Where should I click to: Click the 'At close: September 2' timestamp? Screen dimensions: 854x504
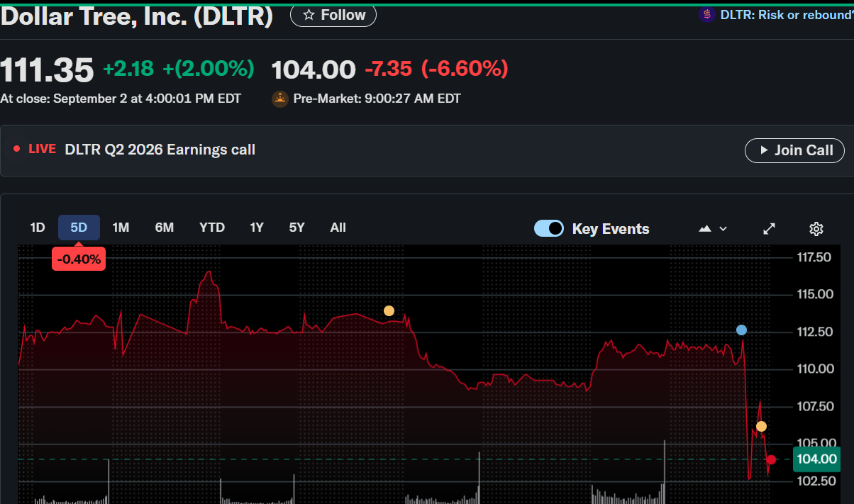[x=121, y=99]
